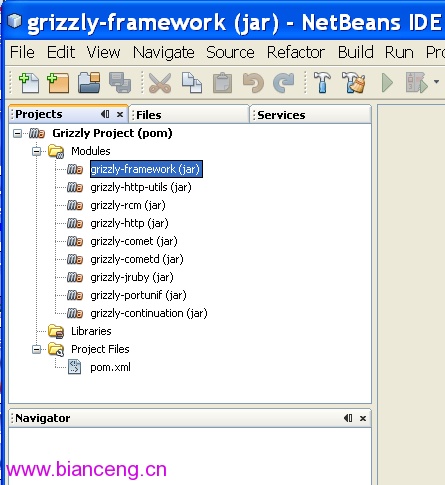Click the Libraries folder icon
The width and height of the screenshot is (445, 485).
pyautogui.click(x=56, y=331)
